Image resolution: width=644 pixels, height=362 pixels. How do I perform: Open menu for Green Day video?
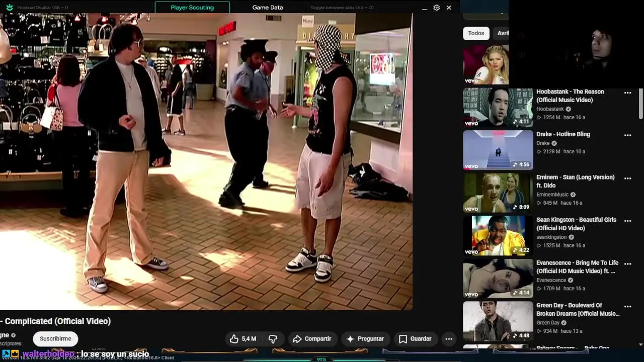tap(627, 306)
